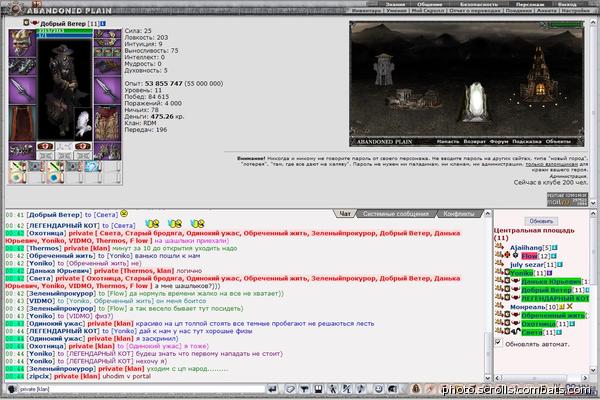Open the Персонаж top menu
This screenshot has height=400, width=600.
530,4
